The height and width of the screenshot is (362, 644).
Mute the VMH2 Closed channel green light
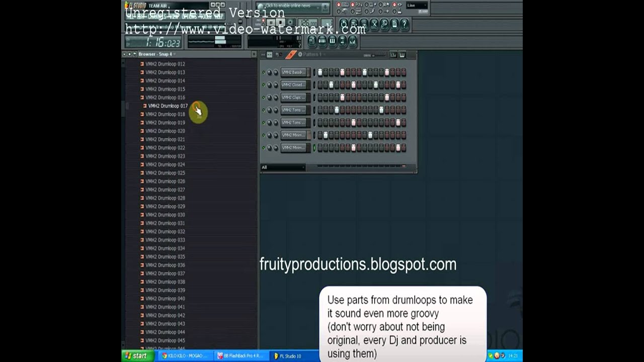(x=263, y=85)
